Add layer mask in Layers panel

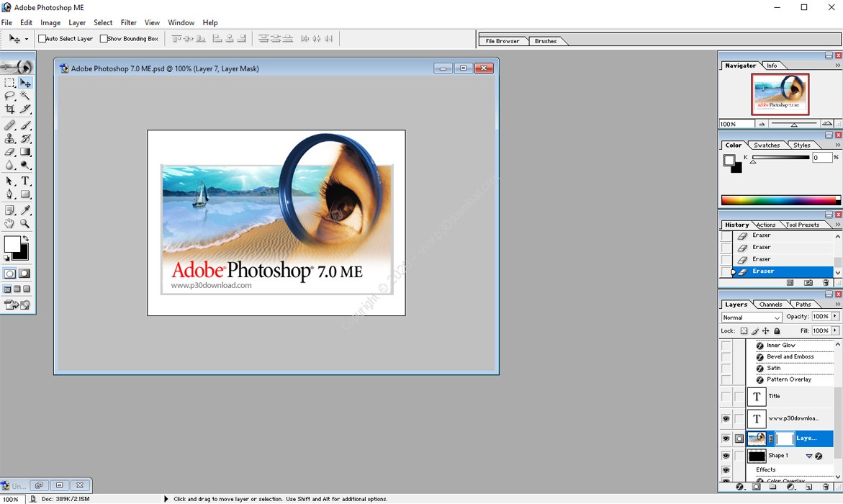pos(757,487)
